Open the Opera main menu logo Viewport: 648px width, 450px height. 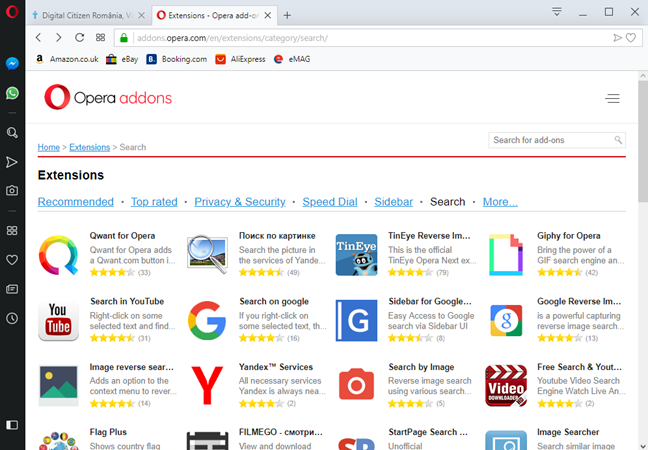[x=12, y=11]
